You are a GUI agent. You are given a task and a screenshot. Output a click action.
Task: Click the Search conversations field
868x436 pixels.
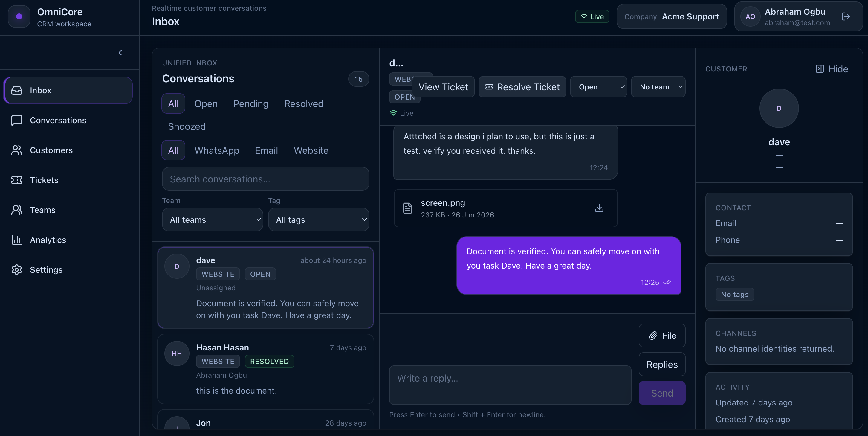coord(265,179)
